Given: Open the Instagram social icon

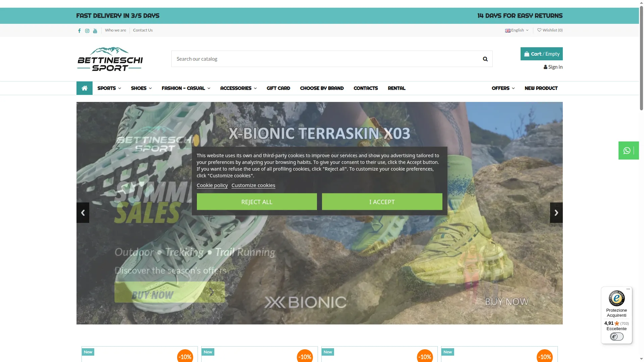Looking at the screenshot, I should (87, 31).
